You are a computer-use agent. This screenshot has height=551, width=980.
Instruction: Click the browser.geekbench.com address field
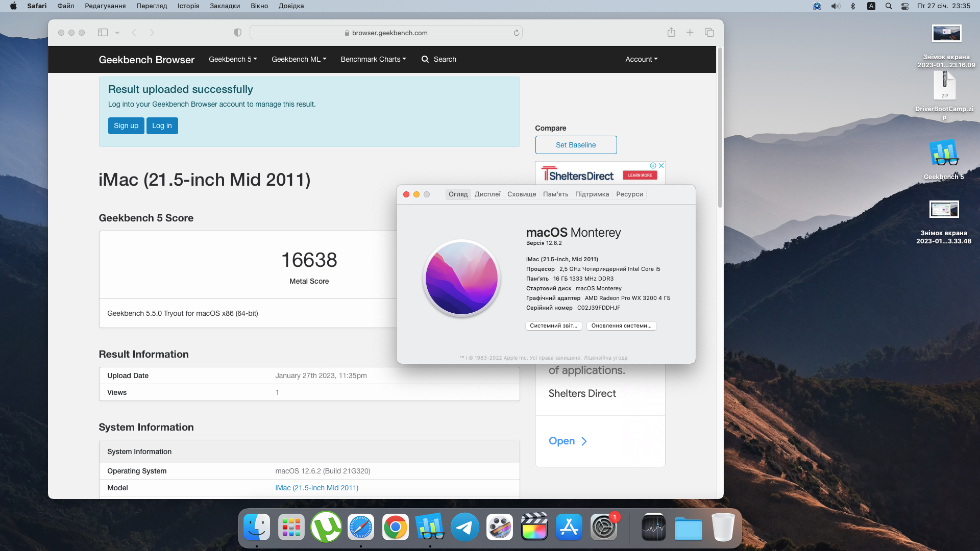[386, 33]
